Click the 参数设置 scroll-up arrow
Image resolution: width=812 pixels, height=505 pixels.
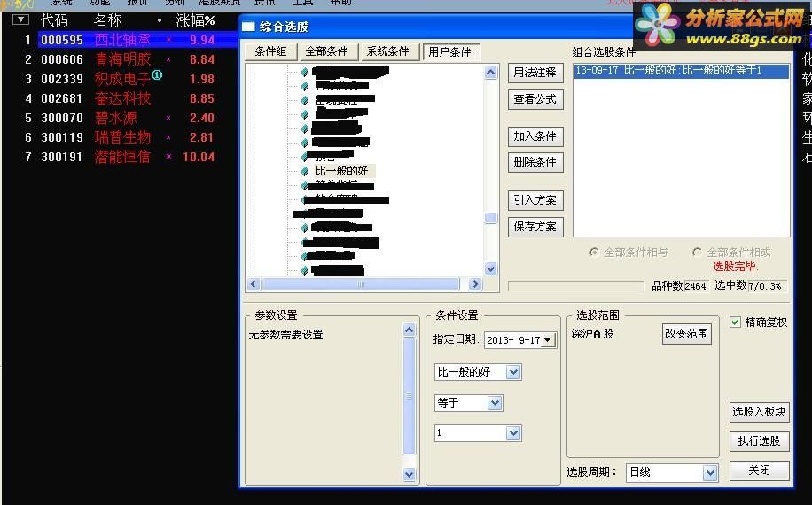[x=410, y=330]
